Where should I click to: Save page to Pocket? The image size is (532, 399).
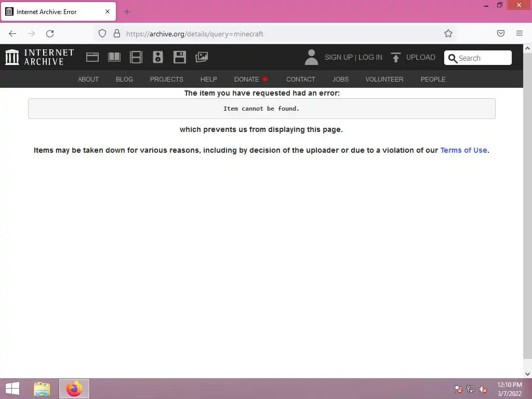pyautogui.click(x=501, y=33)
